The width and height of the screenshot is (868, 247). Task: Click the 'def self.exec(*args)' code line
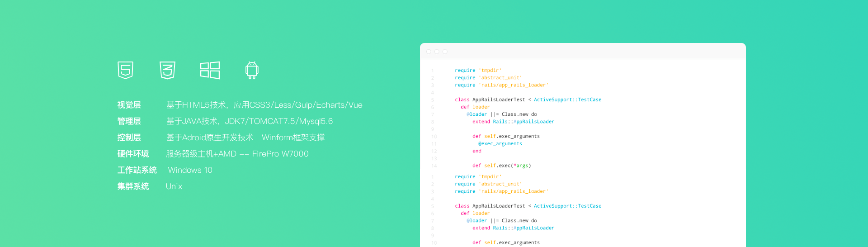click(501, 166)
